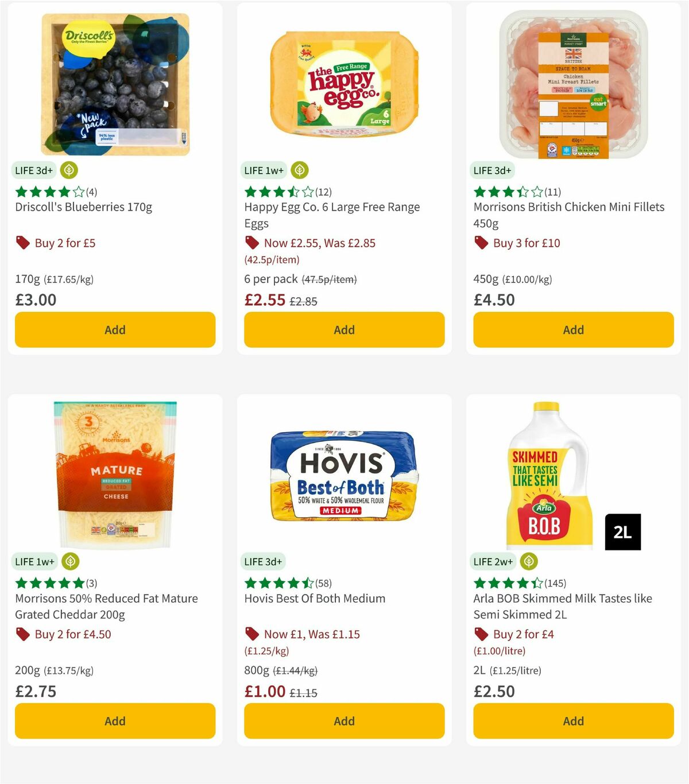Click the leaf icon next to Happy Egg LIFE 1w+ badge

pyautogui.click(x=299, y=170)
